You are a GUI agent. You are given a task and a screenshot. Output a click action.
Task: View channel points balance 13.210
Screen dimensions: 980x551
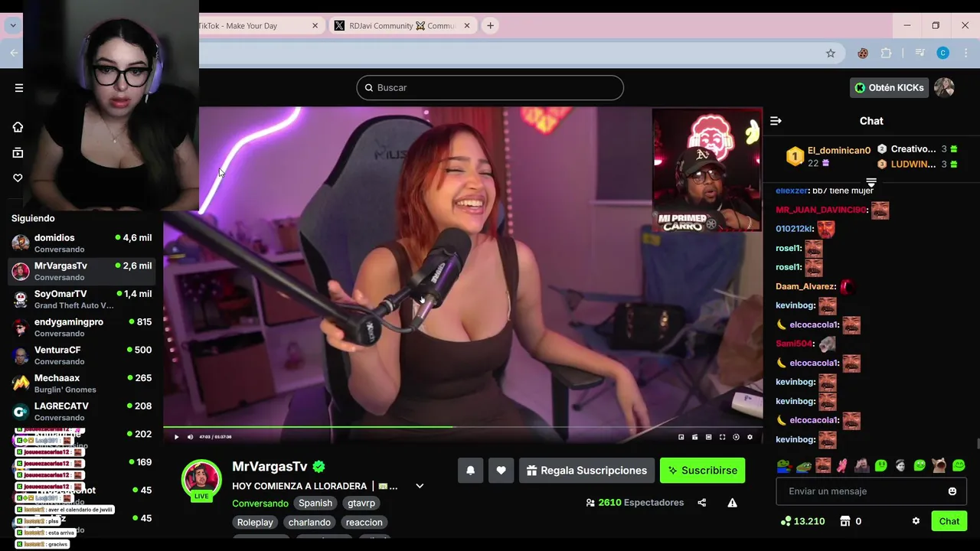click(802, 521)
